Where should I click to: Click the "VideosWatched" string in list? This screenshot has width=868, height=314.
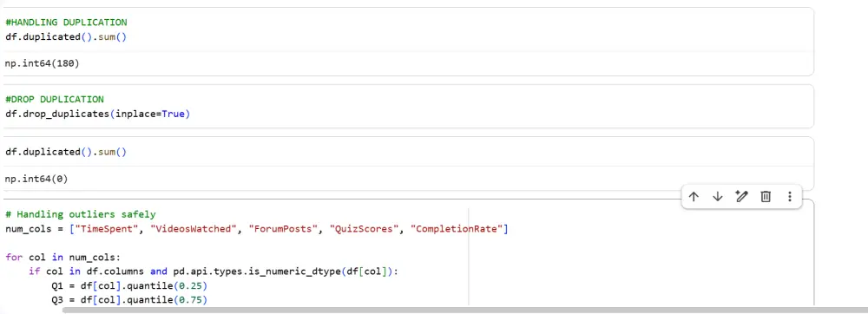tap(194, 229)
